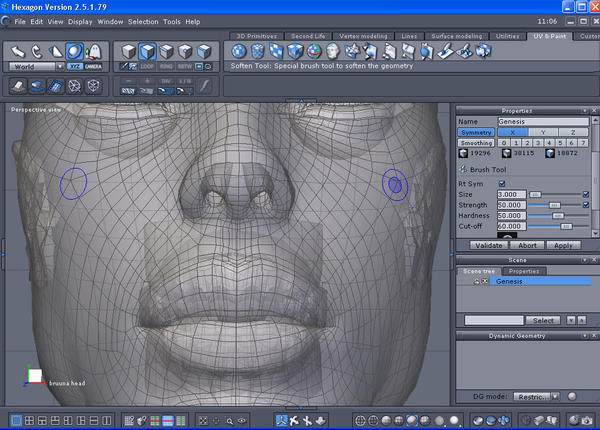Select the Ring selection tool
The width and height of the screenshot is (600, 430).
(x=166, y=65)
